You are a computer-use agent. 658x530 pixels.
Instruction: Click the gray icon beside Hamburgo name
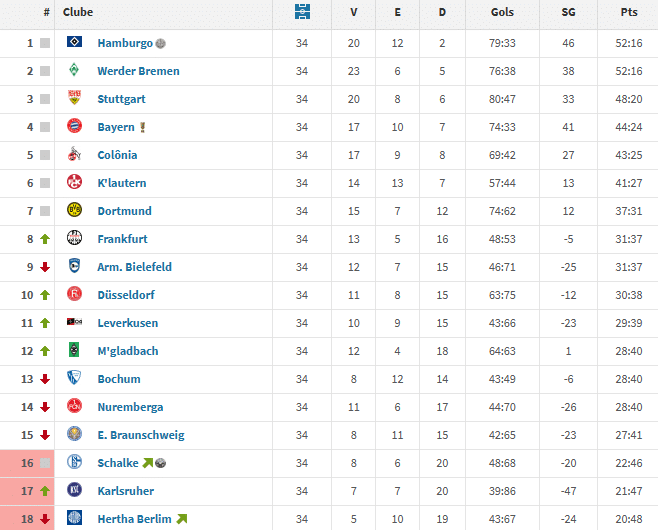pos(162,44)
